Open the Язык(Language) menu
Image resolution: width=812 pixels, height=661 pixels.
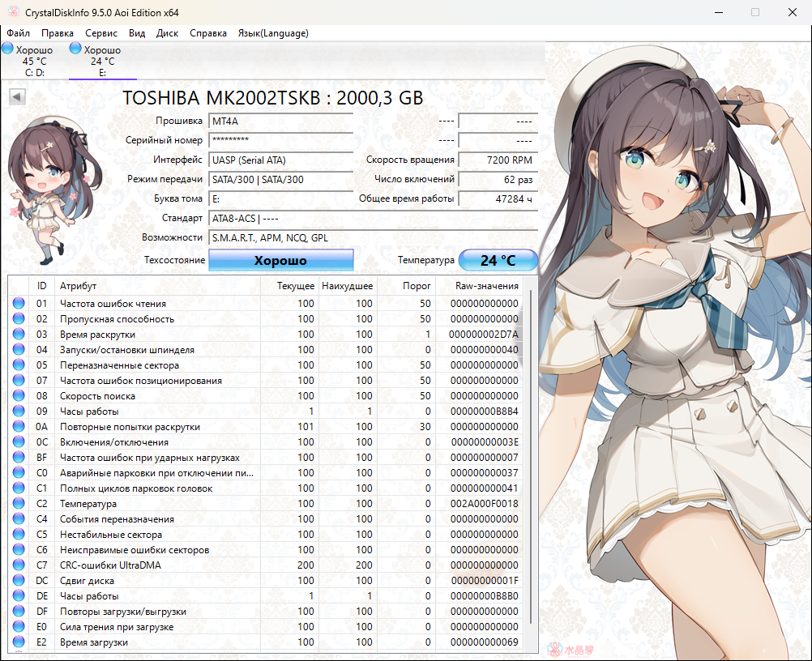(272, 33)
